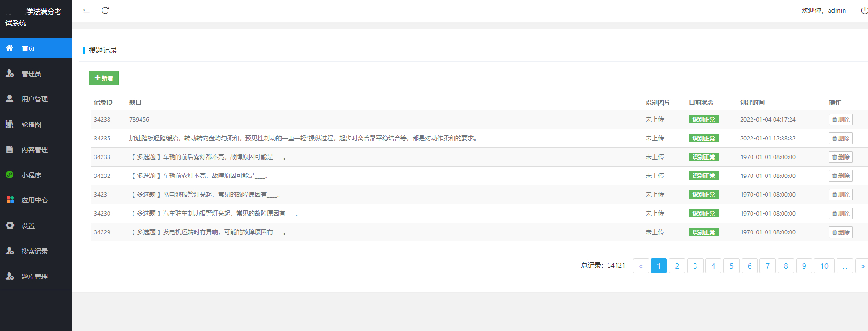Open the 管理员 menu item
868x331 pixels.
(x=36, y=73)
